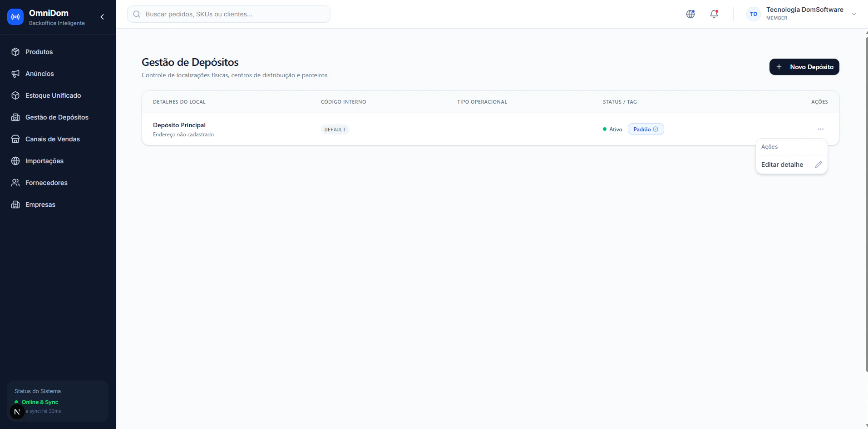Click the Endereço não cadastrado text

coord(183,135)
